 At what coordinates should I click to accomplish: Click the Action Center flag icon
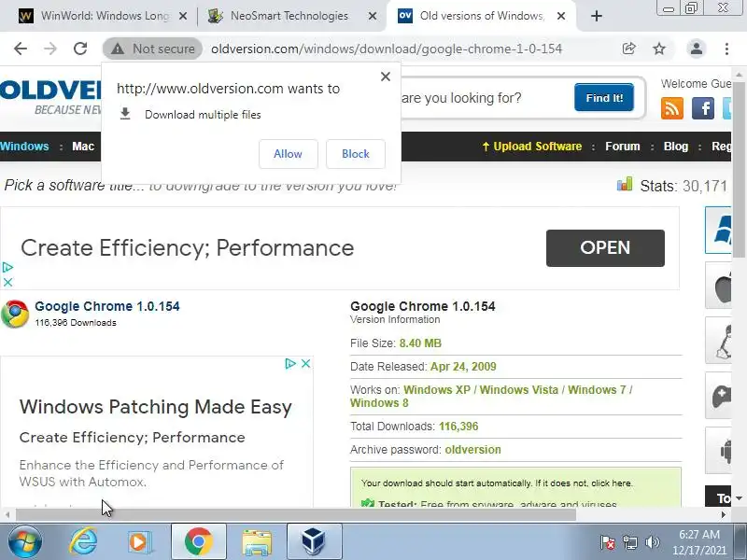point(608,542)
